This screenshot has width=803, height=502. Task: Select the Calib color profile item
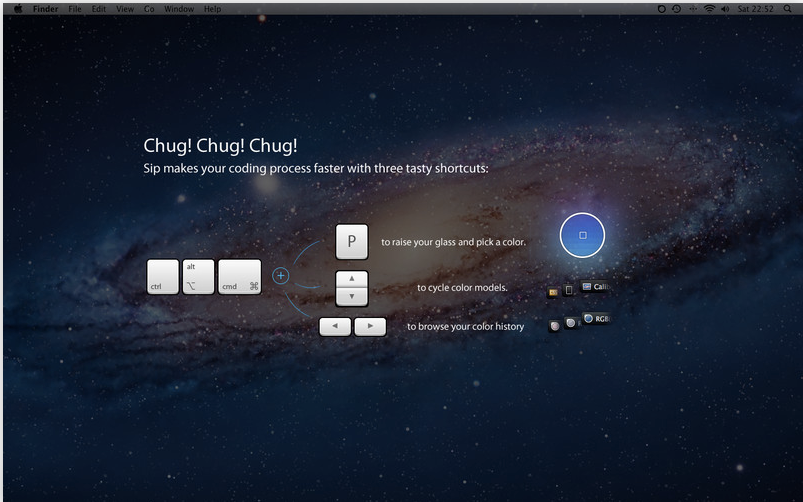pos(595,286)
